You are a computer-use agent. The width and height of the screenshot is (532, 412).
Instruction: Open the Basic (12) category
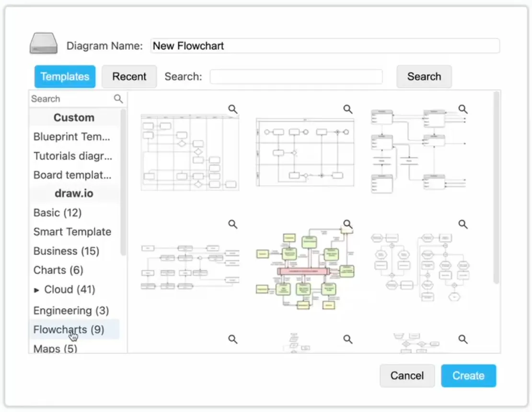[58, 213]
